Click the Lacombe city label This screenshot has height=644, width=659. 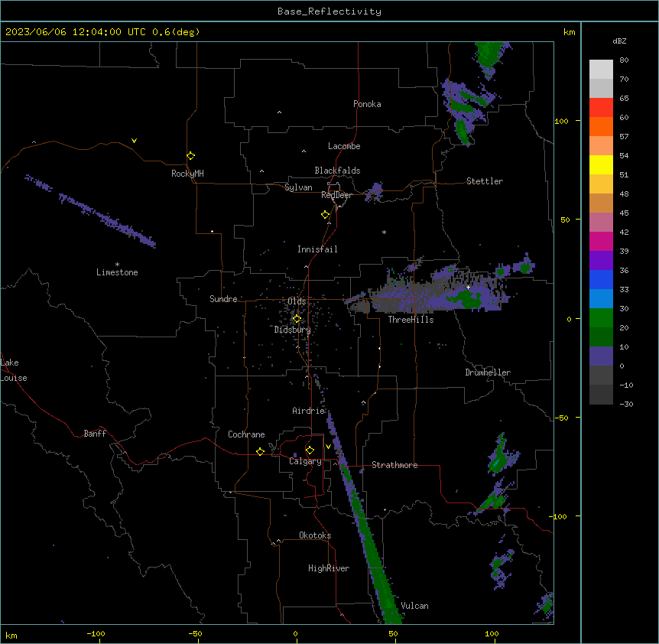coord(344,146)
